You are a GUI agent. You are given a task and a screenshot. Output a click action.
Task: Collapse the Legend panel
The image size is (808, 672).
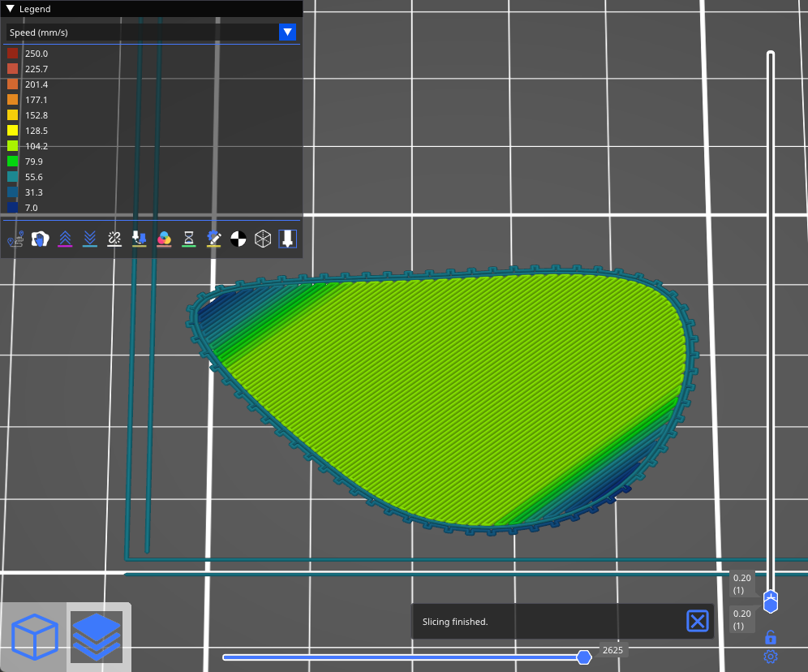tap(10, 9)
